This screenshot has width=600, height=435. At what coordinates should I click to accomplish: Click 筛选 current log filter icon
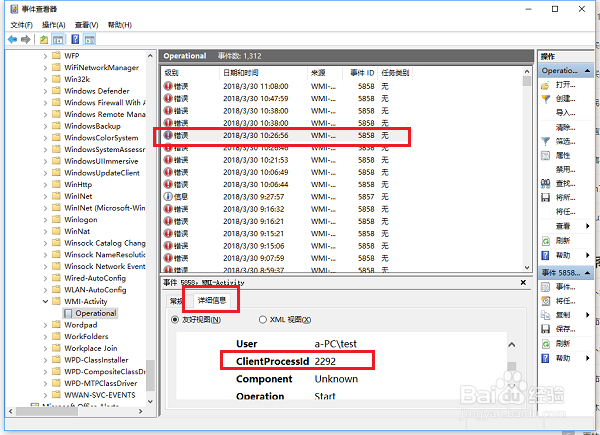545,142
